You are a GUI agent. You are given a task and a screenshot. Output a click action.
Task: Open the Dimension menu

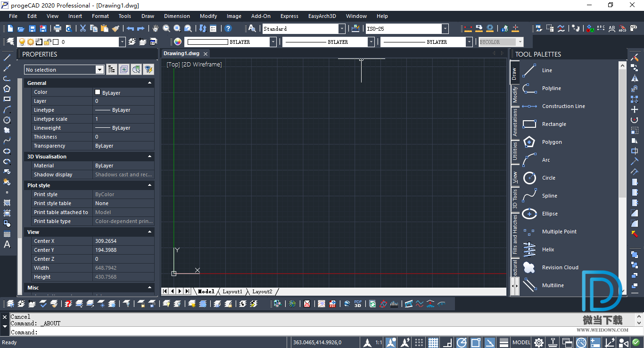point(177,16)
